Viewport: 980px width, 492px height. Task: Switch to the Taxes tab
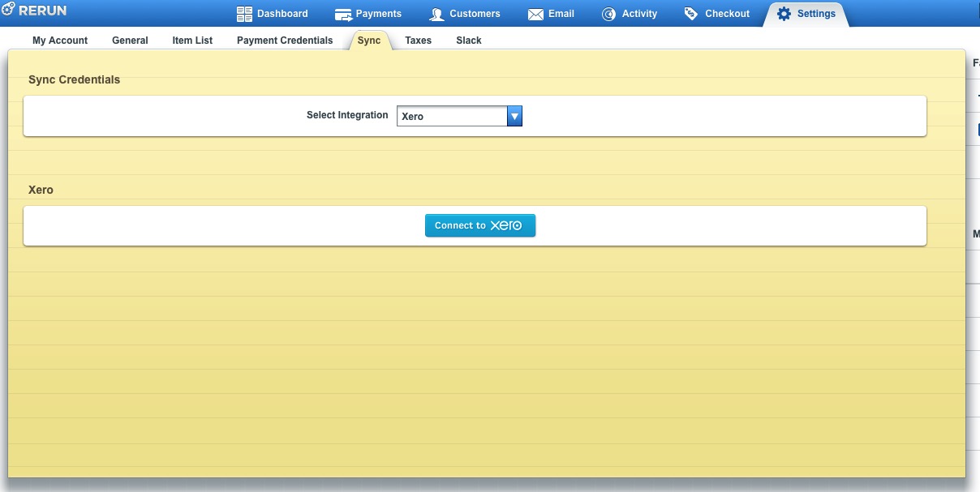(x=419, y=41)
